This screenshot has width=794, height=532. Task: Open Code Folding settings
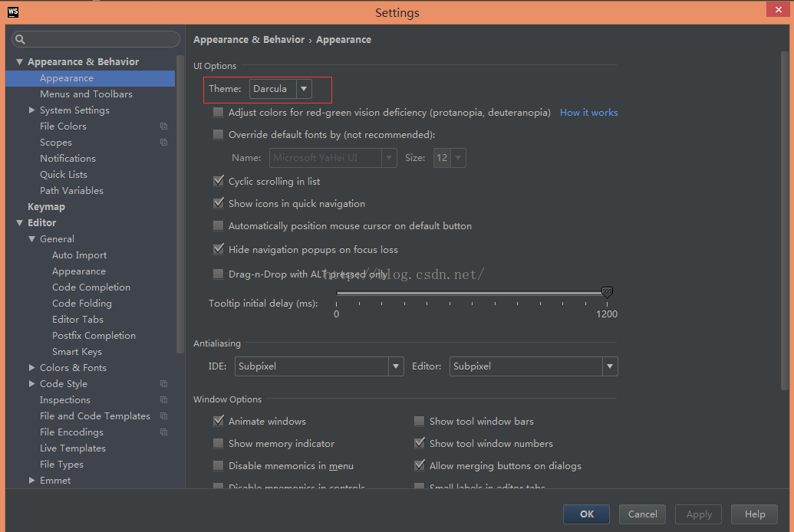tap(81, 304)
